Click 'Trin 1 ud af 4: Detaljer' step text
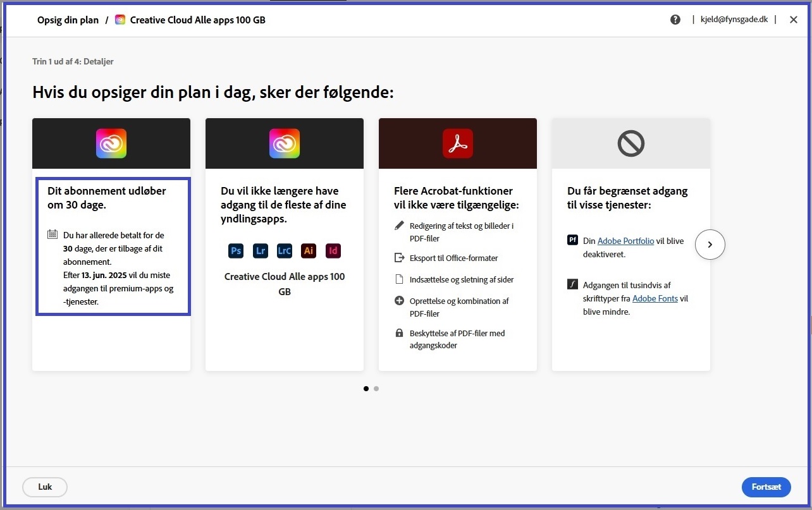Screen dimensions: 812x510 pyautogui.click(x=73, y=61)
